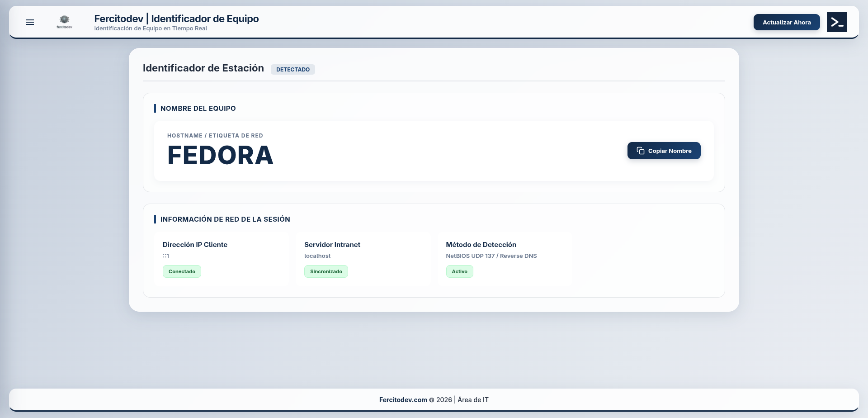Click the copy icon in Copiar Nombre
The height and width of the screenshot is (418, 868).
pos(641,151)
